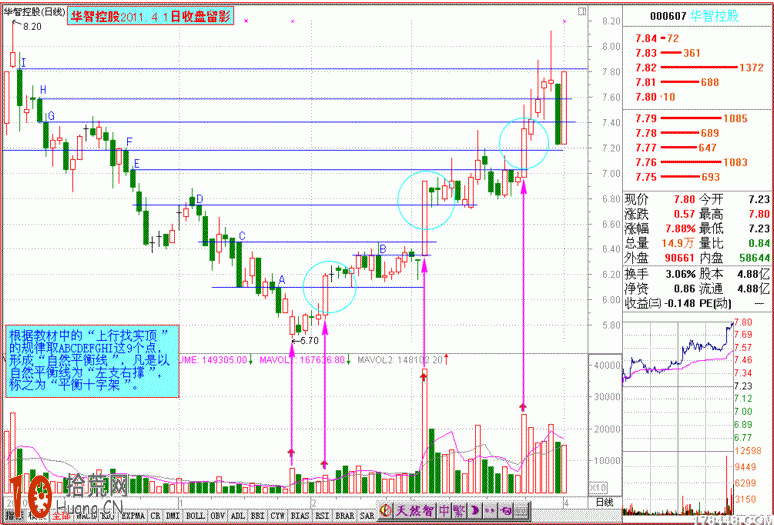Click the small box icon at chart top-right
Viewport: 774px width, 525px height.
coord(582,11)
